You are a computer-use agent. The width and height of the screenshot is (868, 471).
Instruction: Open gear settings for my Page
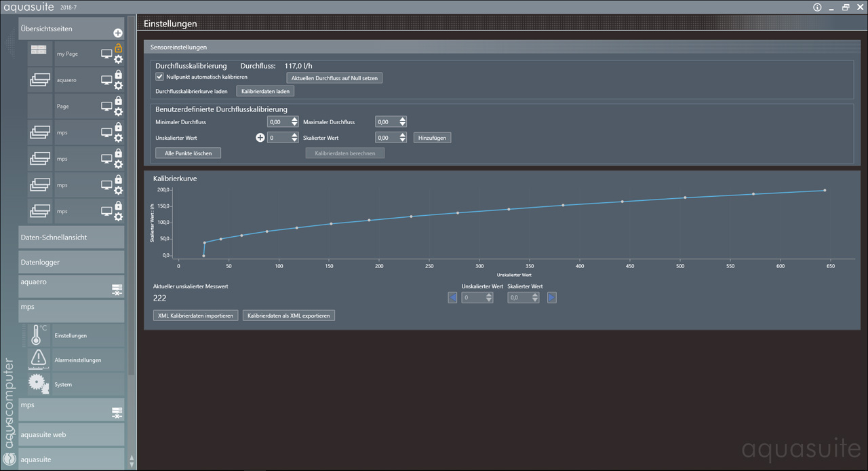[118, 60]
